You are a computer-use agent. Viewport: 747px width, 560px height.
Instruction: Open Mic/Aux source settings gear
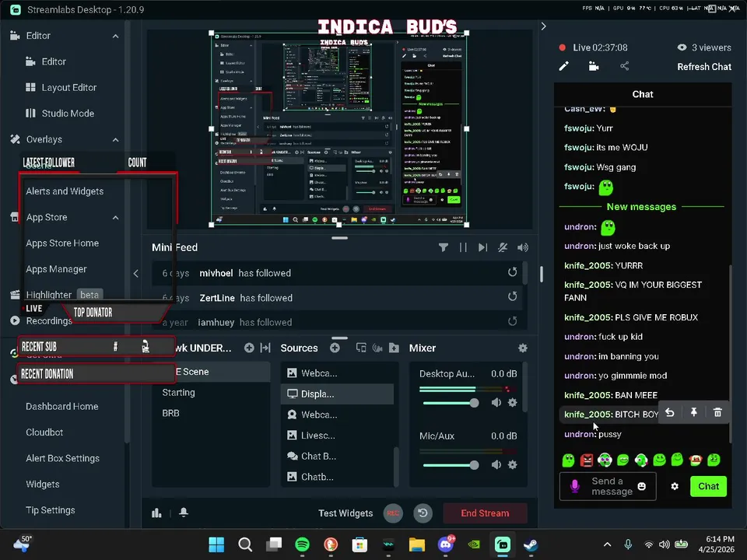pyautogui.click(x=513, y=465)
